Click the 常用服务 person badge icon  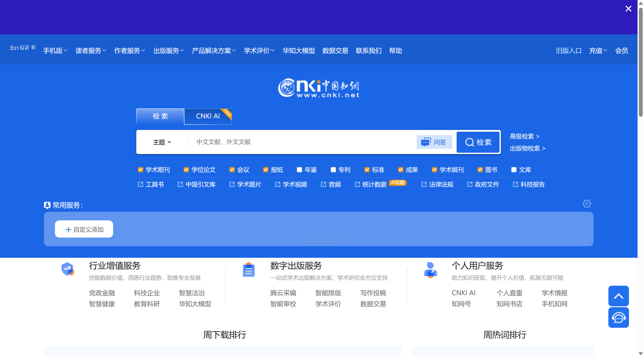click(47, 205)
